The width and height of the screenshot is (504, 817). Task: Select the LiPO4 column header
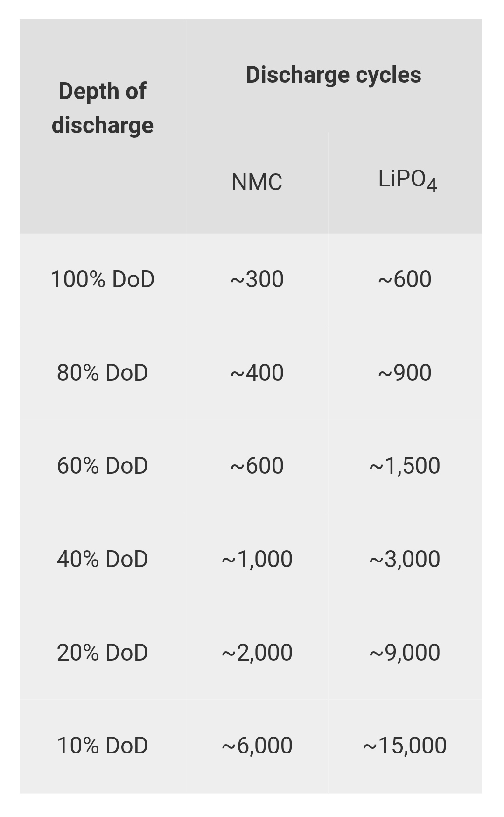point(407,180)
